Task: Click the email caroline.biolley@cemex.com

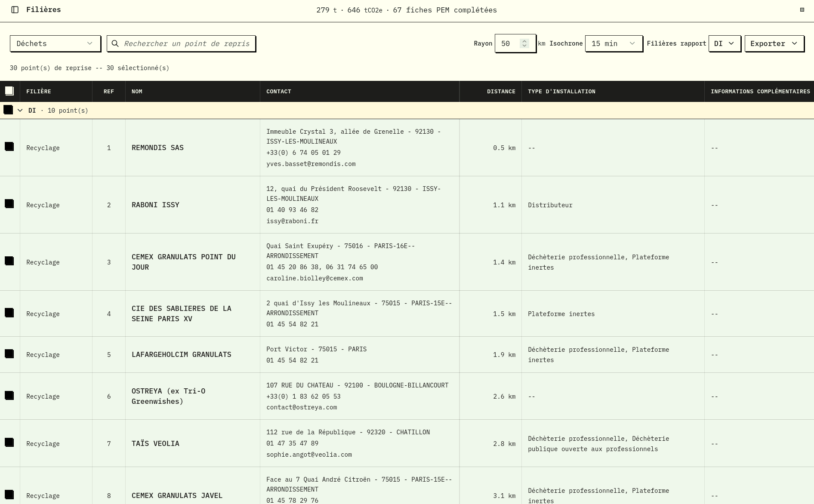Action: tap(314, 278)
